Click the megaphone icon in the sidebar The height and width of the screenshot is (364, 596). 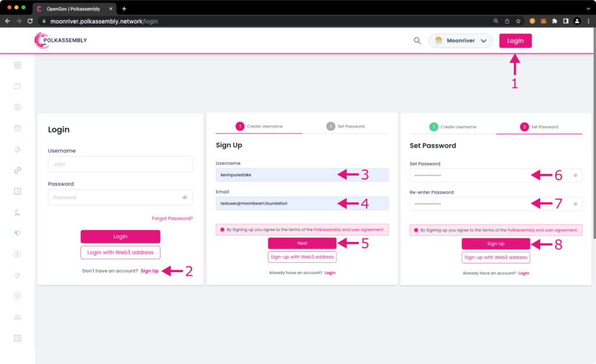(x=17, y=149)
